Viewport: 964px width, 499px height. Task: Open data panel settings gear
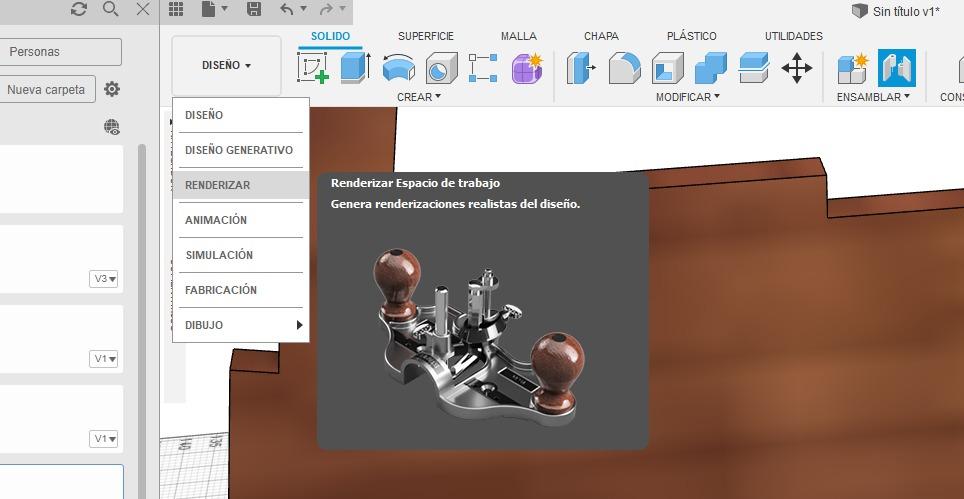(x=112, y=90)
